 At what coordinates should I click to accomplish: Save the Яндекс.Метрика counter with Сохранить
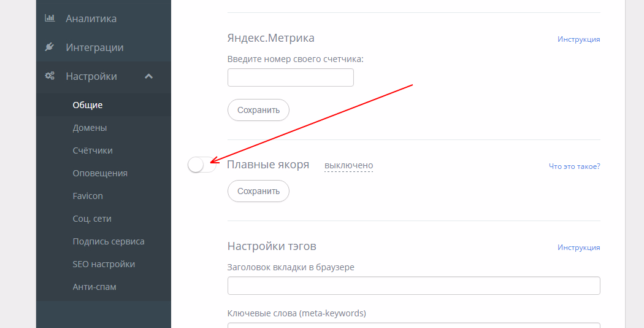click(258, 110)
